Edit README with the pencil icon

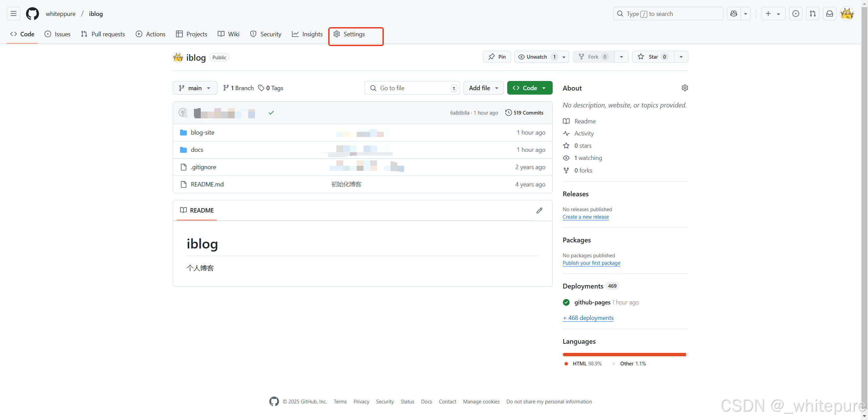[x=539, y=211]
